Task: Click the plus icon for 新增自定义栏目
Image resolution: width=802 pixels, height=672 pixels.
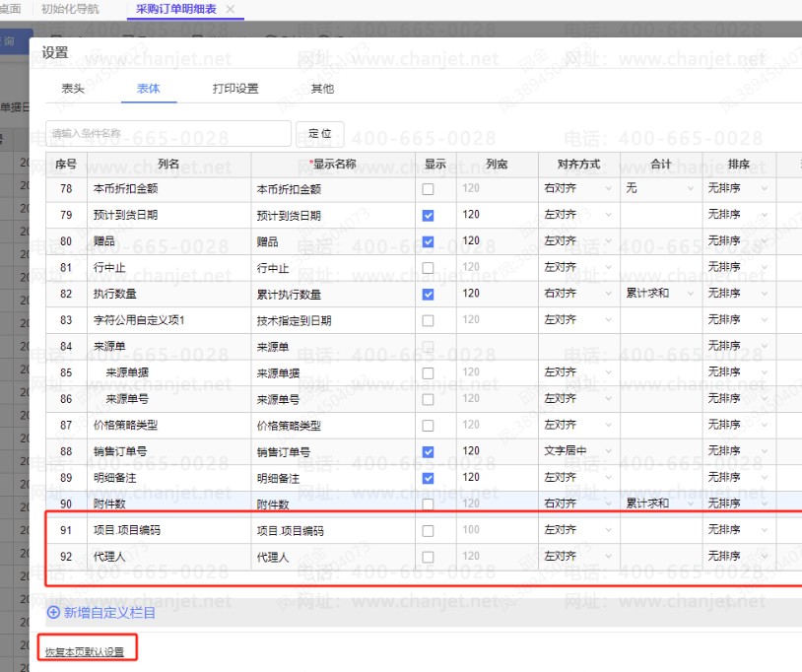Action: tap(53, 612)
